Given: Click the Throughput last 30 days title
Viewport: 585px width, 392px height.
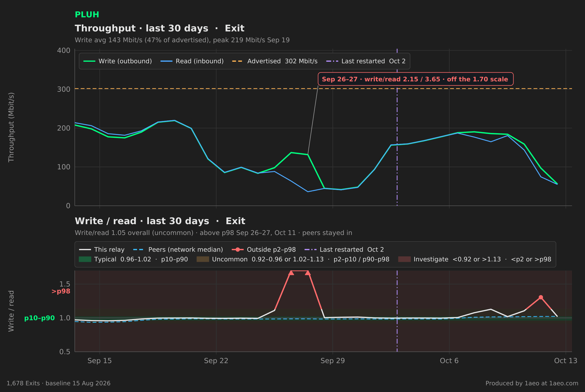Looking at the screenshot, I should pos(160,28).
